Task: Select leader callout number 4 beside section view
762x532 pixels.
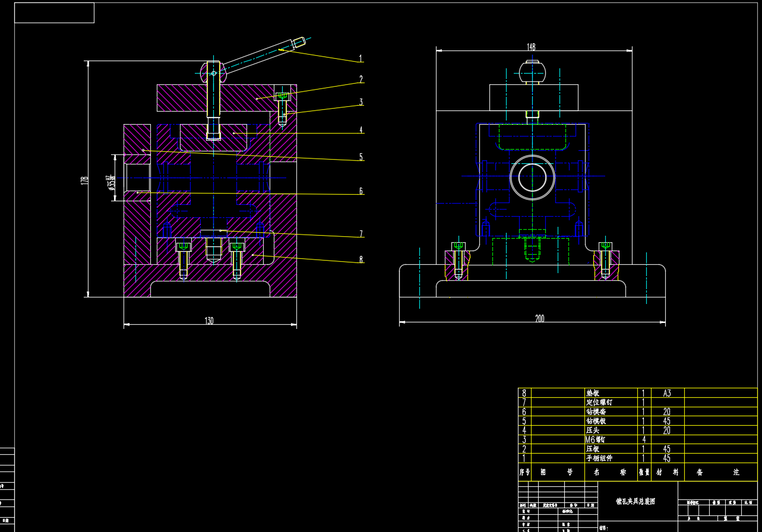Action: [x=361, y=130]
